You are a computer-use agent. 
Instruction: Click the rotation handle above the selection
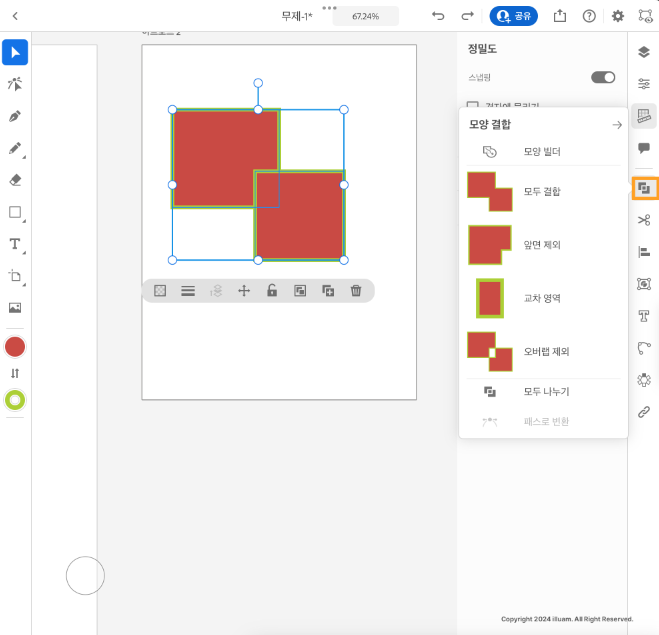pos(258,83)
